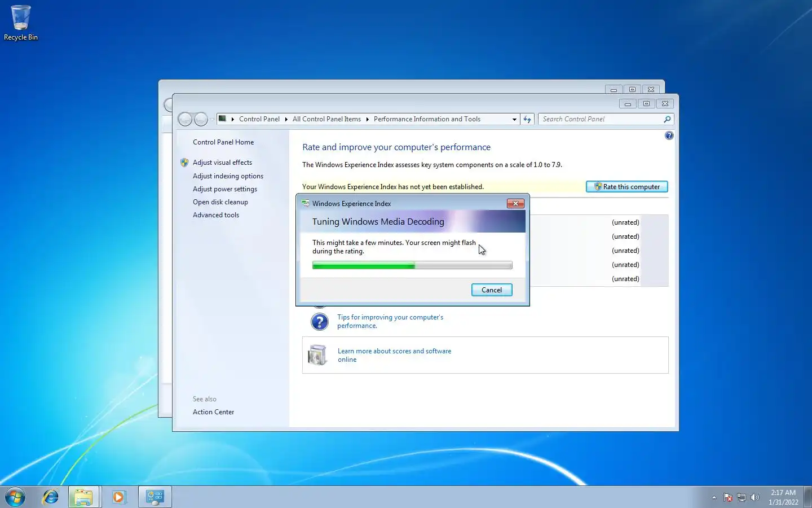The image size is (812, 508).
Task: Expand arrow after All Control Panel Items
Action: (x=367, y=119)
